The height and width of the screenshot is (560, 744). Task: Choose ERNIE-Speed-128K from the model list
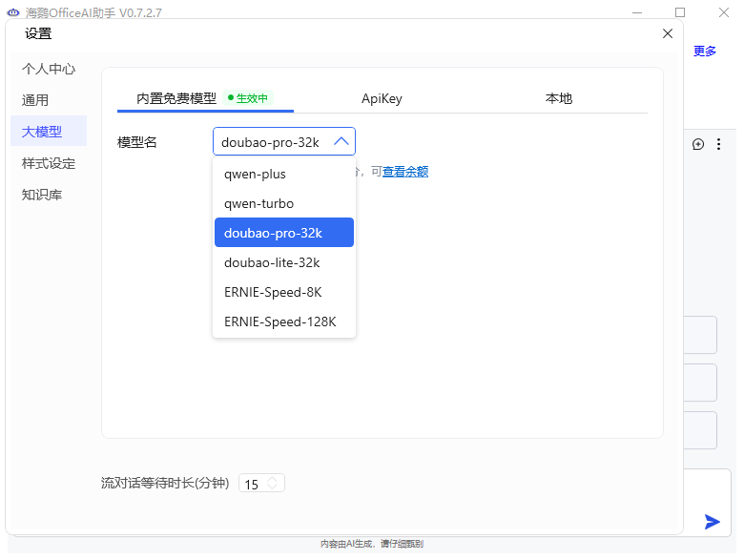tap(283, 321)
